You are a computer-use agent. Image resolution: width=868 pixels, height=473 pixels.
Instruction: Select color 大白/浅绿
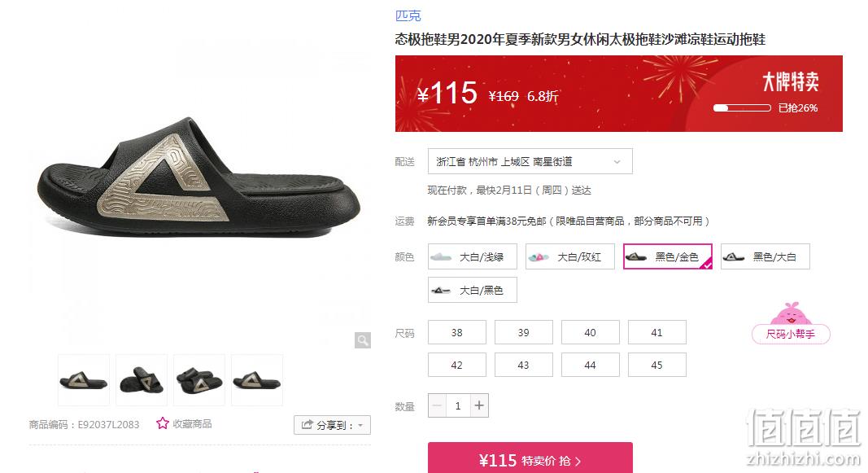472,257
